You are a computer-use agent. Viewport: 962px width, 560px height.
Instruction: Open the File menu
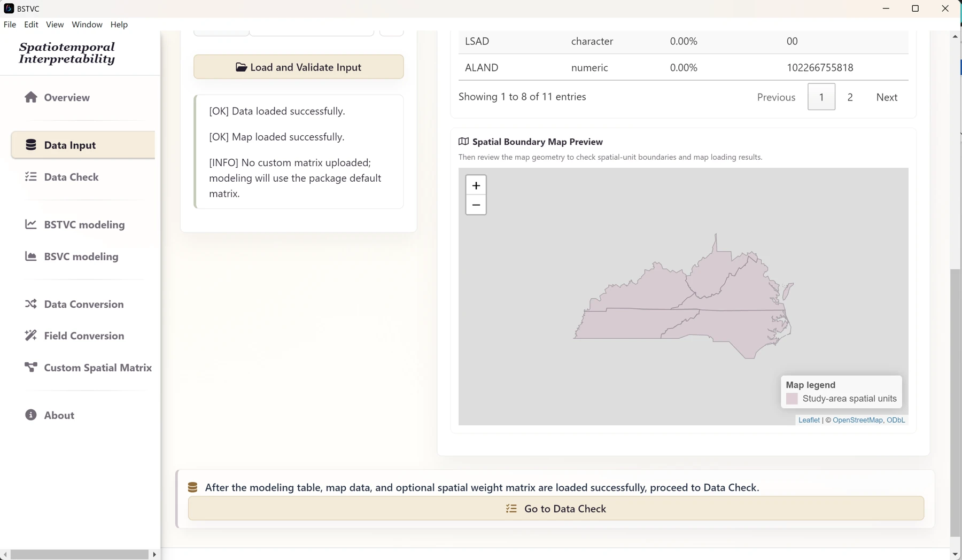click(x=10, y=25)
